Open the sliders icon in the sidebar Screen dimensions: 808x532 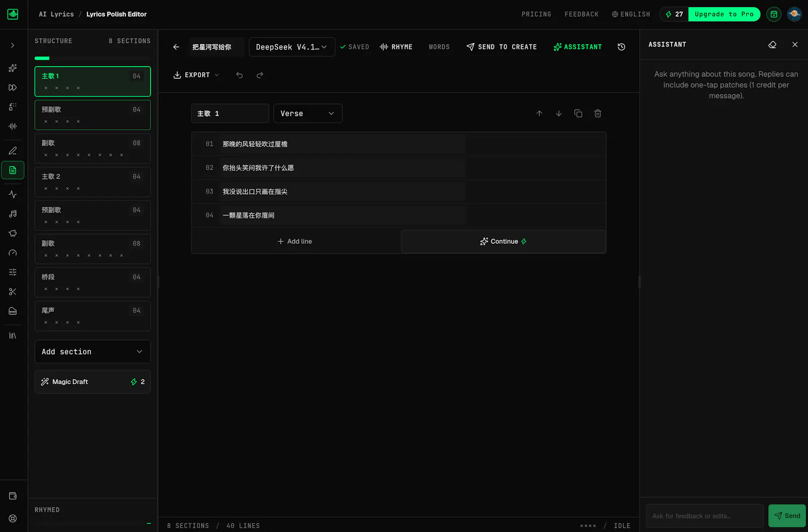point(13,272)
